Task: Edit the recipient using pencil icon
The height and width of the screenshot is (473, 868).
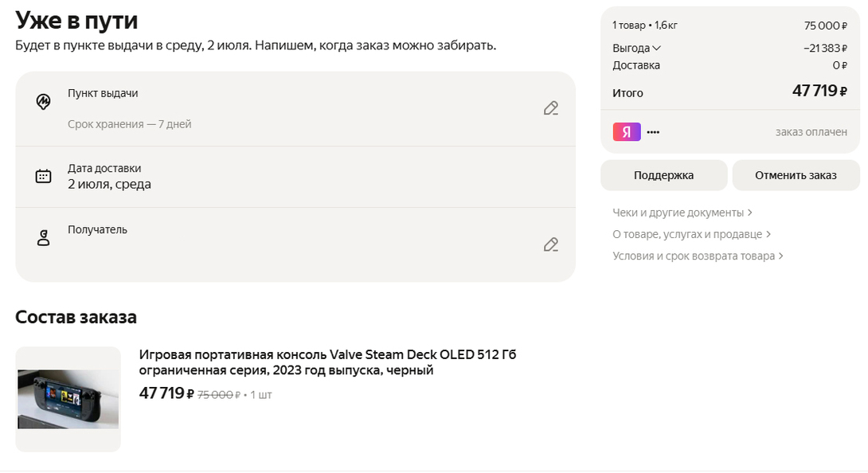Action: [550, 244]
